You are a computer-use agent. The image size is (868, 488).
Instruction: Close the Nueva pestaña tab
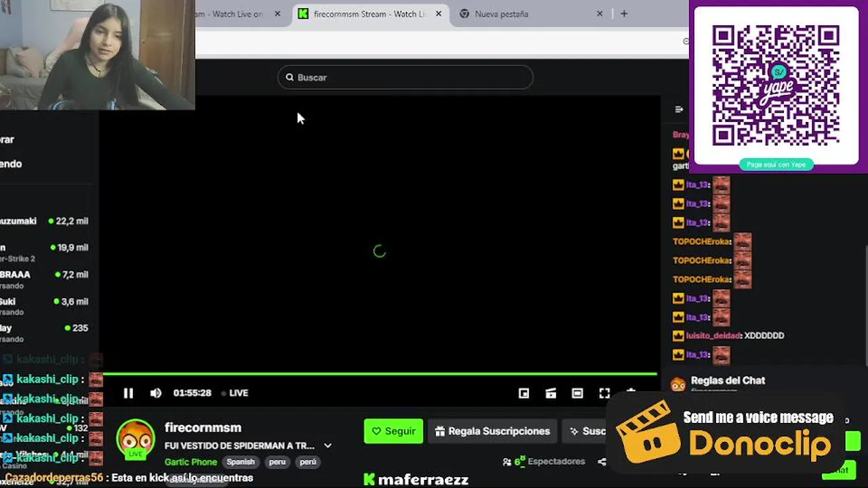pyautogui.click(x=599, y=14)
